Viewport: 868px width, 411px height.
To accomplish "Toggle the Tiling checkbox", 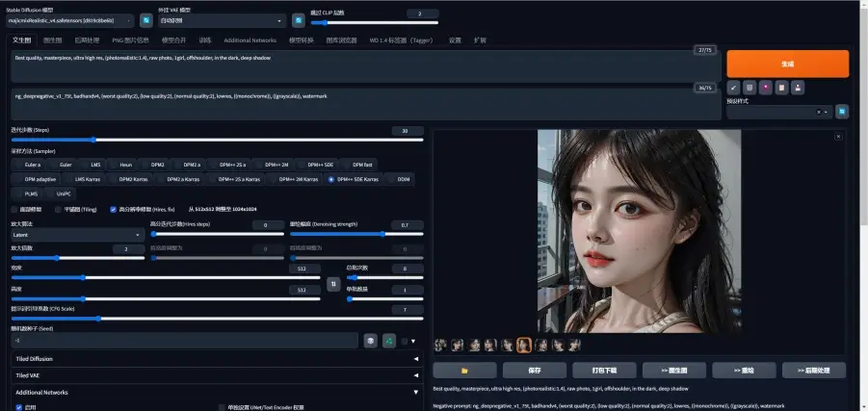I will click(x=58, y=210).
